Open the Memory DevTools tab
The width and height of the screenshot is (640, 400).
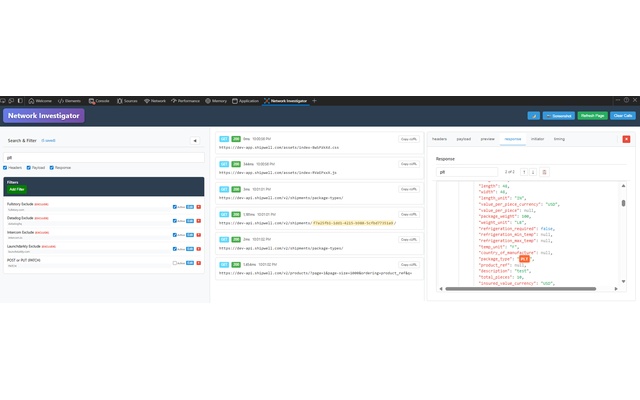click(216, 101)
